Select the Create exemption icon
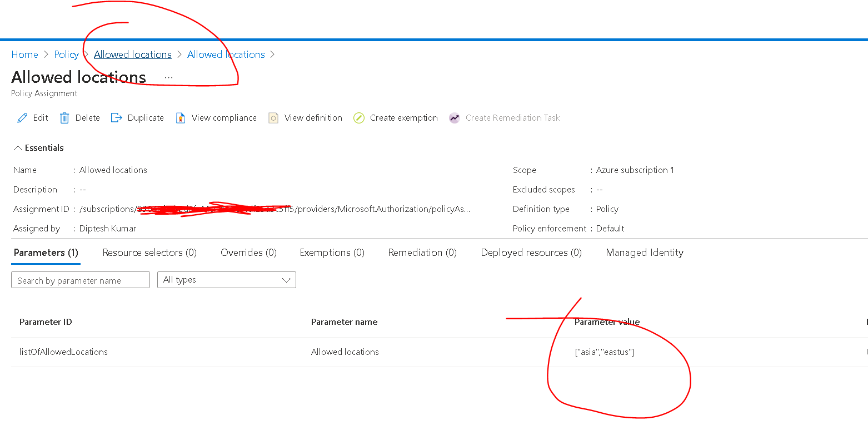 pos(358,117)
